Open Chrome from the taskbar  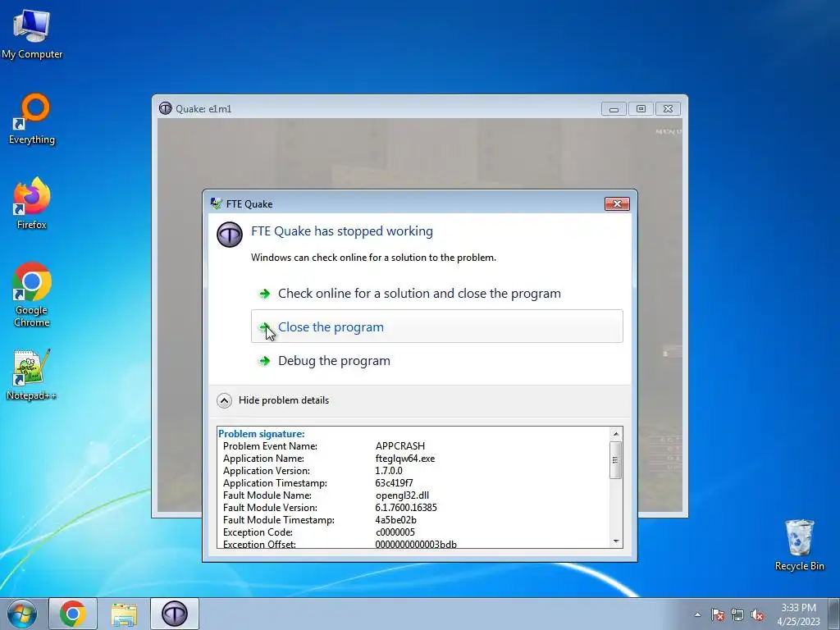[x=73, y=614]
